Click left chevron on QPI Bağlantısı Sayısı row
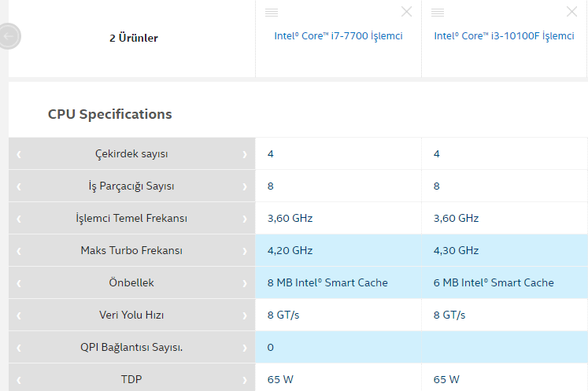 tap(19, 348)
